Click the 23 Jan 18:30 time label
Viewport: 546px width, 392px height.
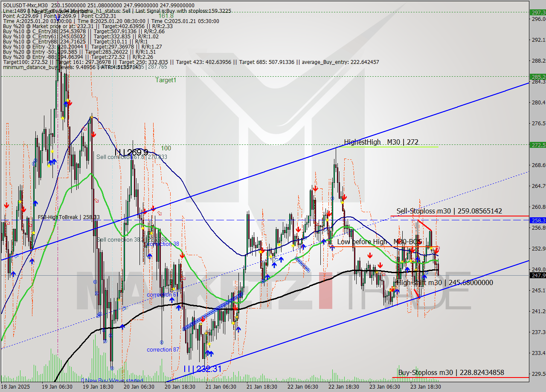point(425,387)
